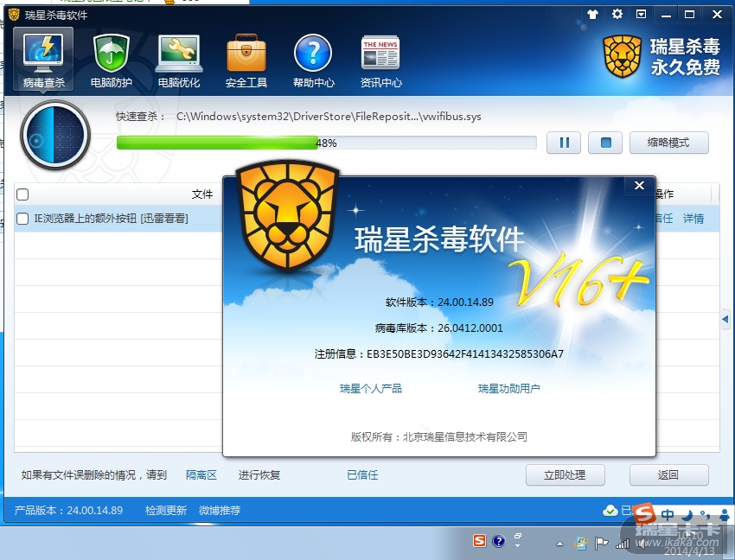Image resolution: width=735 pixels, height=560 pixels.
Task: Click the 软件版本 24.00.14.89 text
Action: point(439,302)
